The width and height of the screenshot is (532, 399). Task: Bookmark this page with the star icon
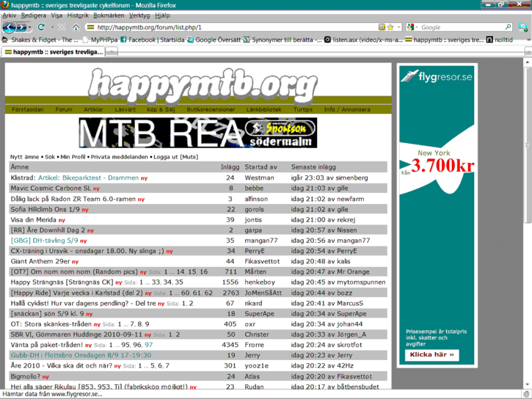pyautogui.click(x=390, y=27)
